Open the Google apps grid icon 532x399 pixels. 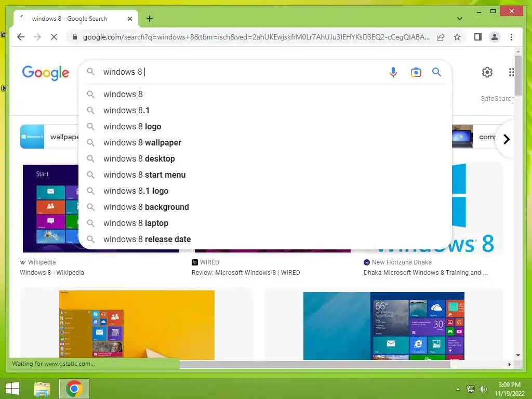click(x=511, y=72)
